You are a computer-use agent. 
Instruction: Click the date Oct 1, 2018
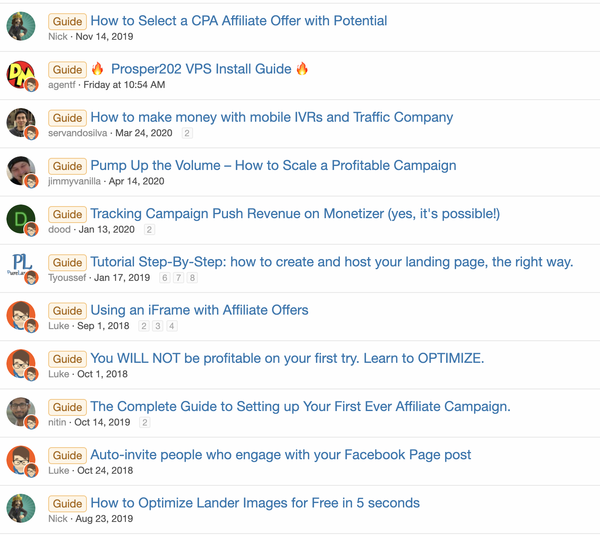pos(103,374)
